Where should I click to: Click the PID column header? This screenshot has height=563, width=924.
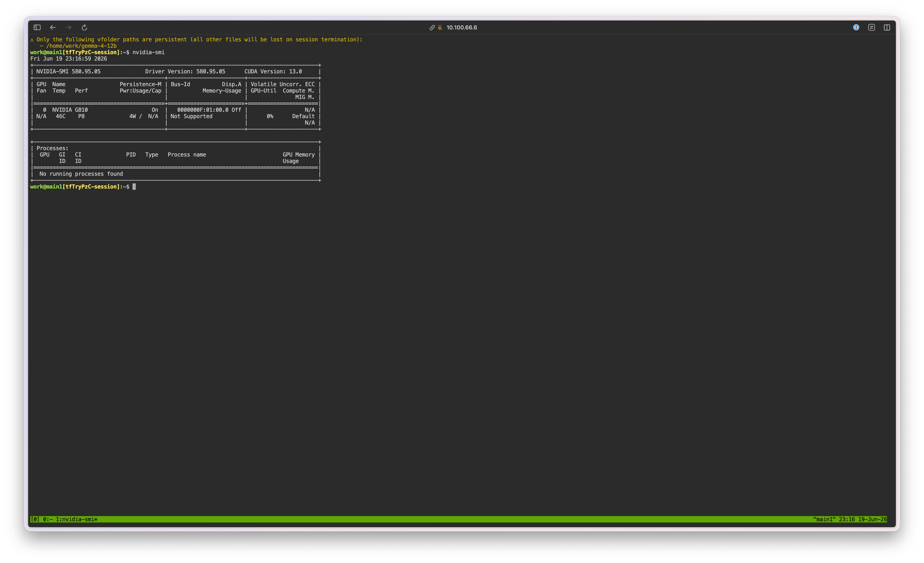pos(131,154)
